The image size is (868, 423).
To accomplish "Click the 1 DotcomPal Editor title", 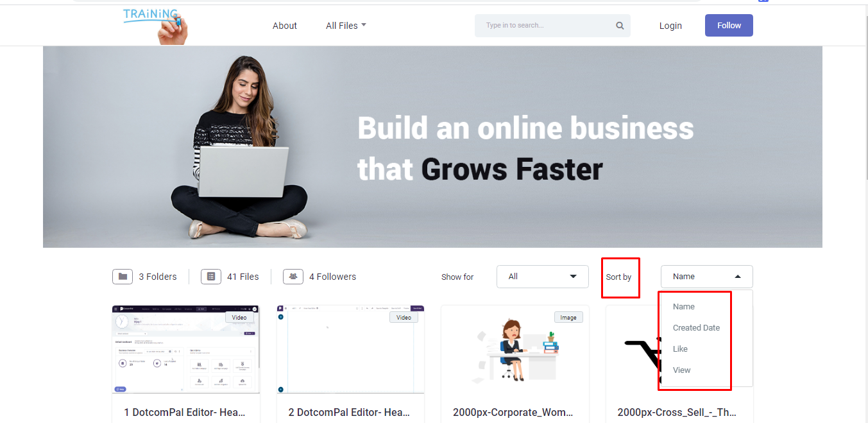I will pyautogui.click(x=185, y=413).
